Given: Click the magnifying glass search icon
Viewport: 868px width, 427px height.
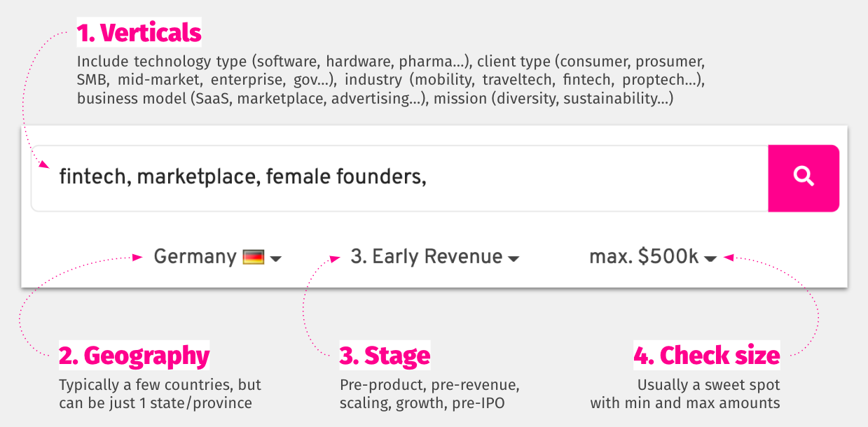Looking at the screenshot, I should [804, 176].
